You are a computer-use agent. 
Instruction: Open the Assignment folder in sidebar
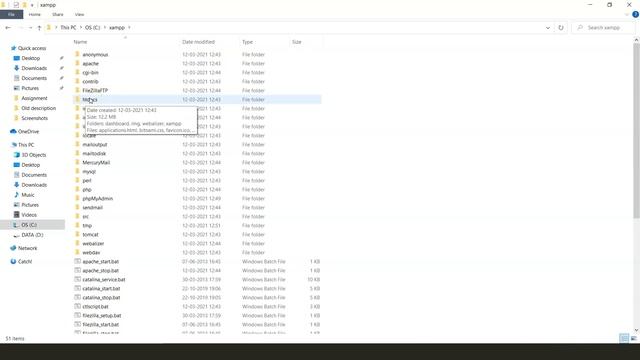34,98
